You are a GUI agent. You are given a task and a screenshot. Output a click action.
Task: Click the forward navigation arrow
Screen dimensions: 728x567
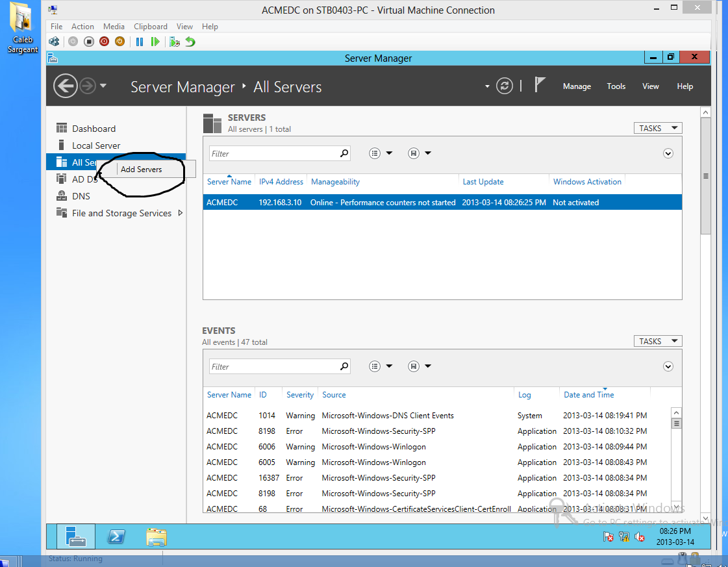point(87,86)
